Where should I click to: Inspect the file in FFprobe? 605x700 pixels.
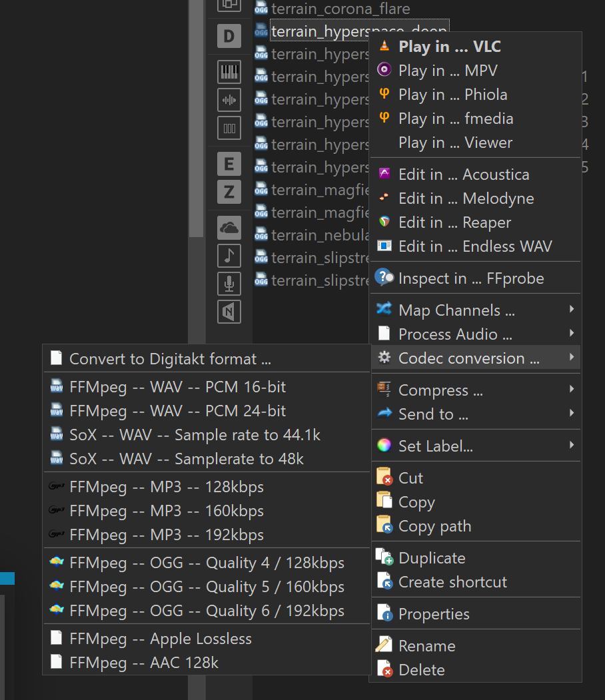click(476, 278)
